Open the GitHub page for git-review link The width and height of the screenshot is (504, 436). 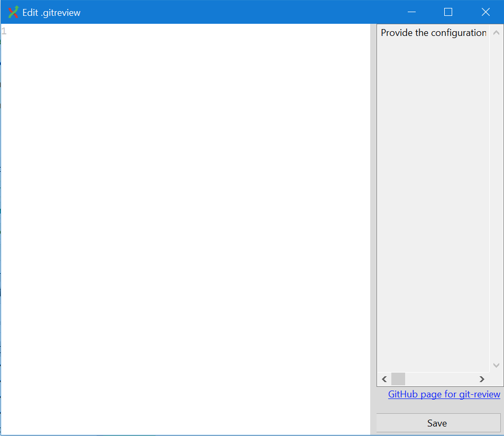tap(444, 394)
